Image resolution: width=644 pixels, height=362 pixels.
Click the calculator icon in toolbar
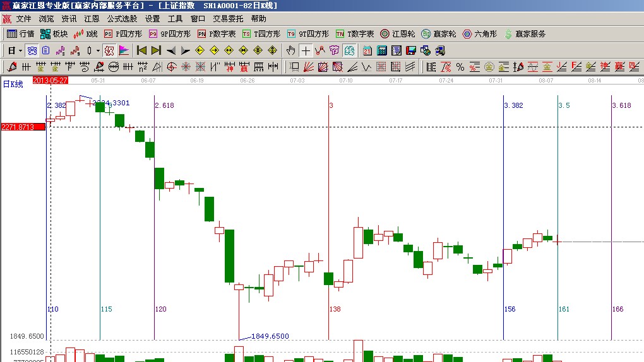[382, 50]
